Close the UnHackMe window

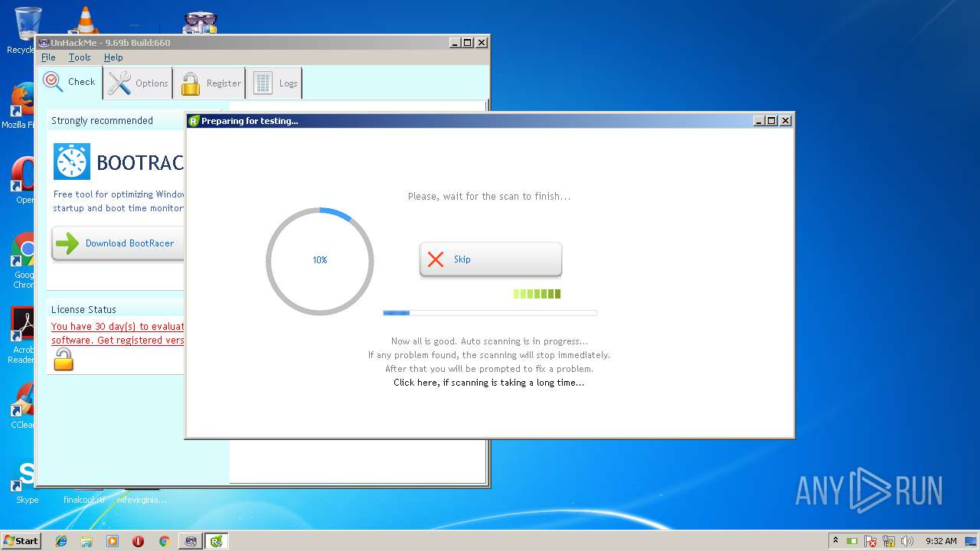pyautogui.click(x=482, y=43)
